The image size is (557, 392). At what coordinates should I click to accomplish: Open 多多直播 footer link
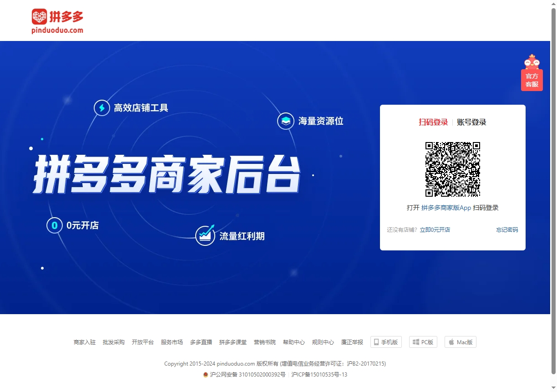tap(201, 342)
